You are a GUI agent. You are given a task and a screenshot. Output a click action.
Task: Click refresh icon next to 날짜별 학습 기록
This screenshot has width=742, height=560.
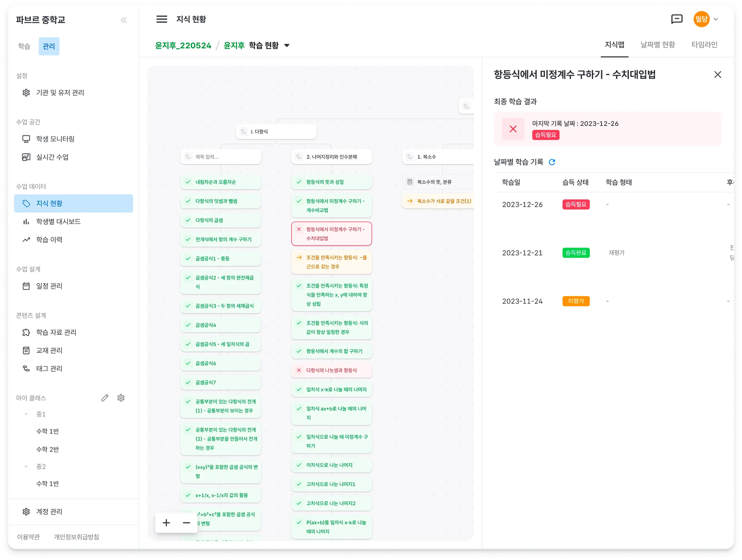[552, 162]
